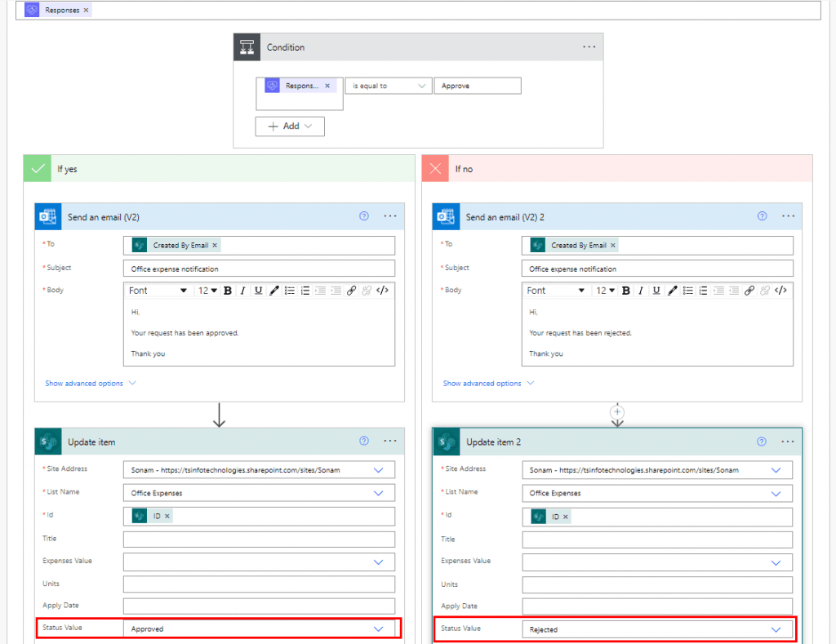Viewport: 836px width, 644px height.
Task: Toggle Underline in If yes email body
Action: click(259, 291)
